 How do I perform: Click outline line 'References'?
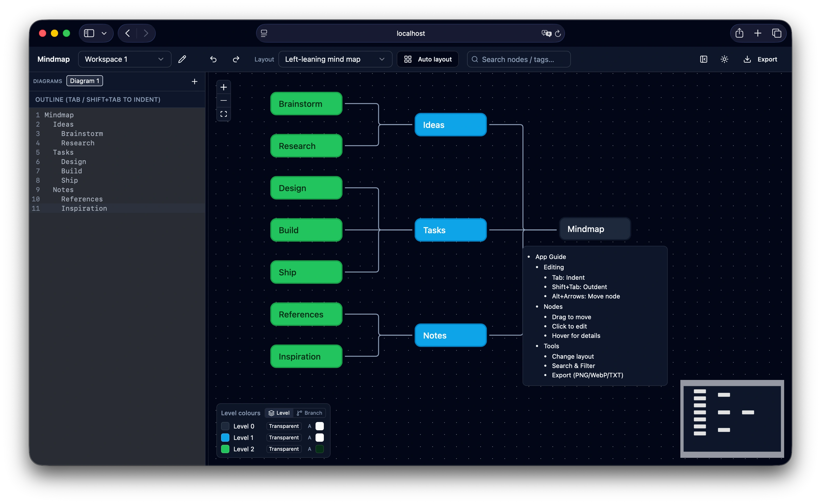coord(82,199)
